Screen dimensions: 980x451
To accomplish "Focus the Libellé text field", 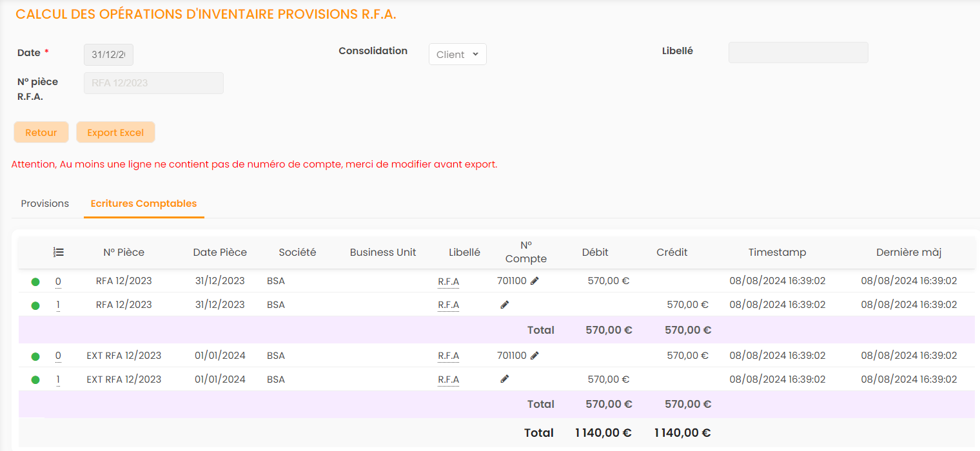I will [798, 53].
